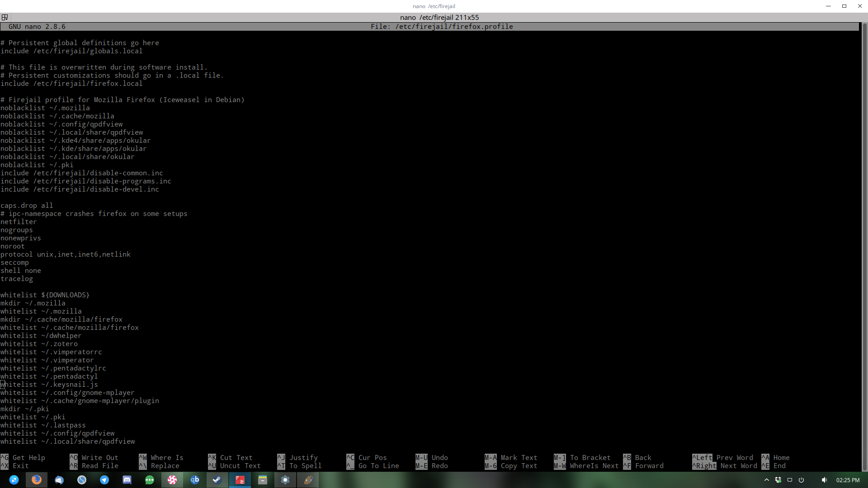Click the clock showing 02:25 PM
The height and width of the screenshot is (488, 868).
848,480
